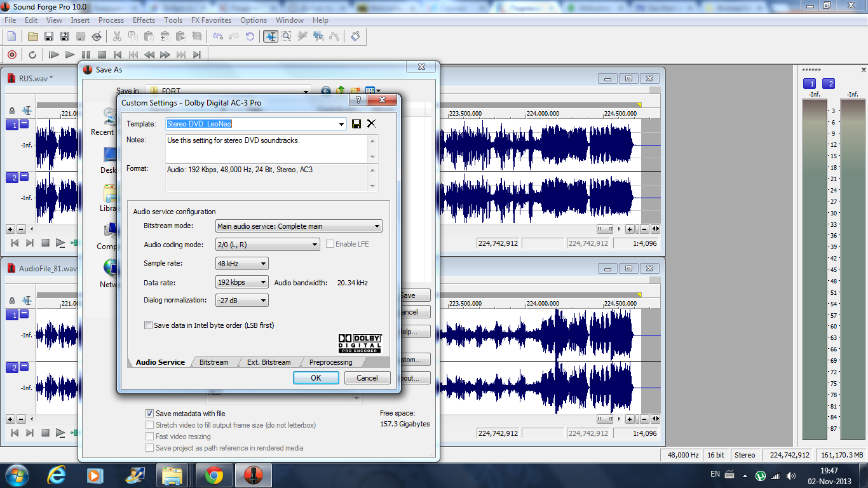The width and height of the screenshot is (868, 488).
Task: Click the Open folder toolbar icon
Action: pos(33,36)
